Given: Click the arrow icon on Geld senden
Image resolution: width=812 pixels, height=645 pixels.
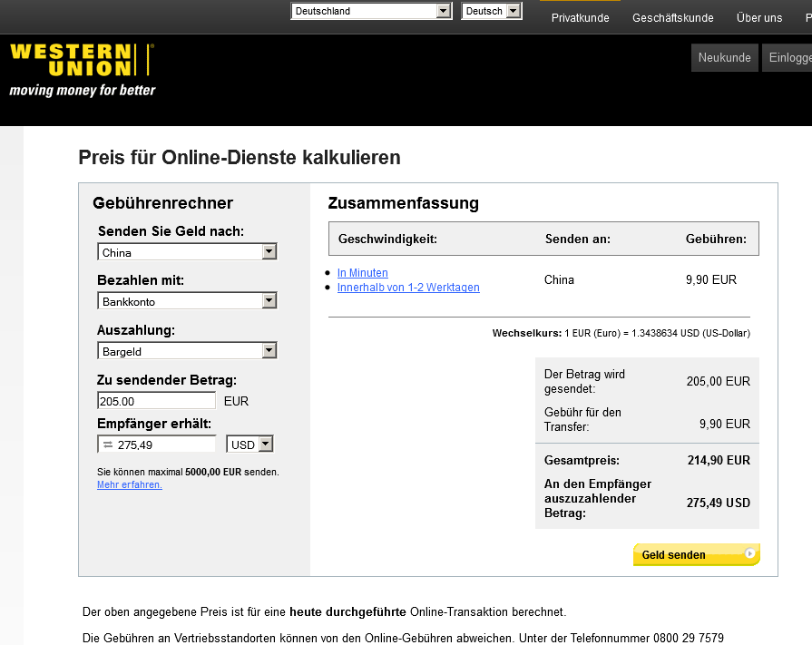Looking at the screenshot, I should click(x=749, y=553).
